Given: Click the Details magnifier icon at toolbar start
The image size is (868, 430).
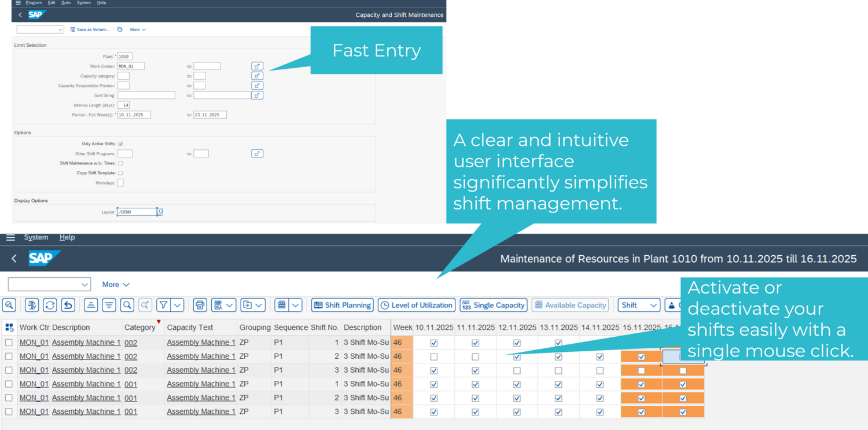Looking at the screenshot, I should point(9,305).
